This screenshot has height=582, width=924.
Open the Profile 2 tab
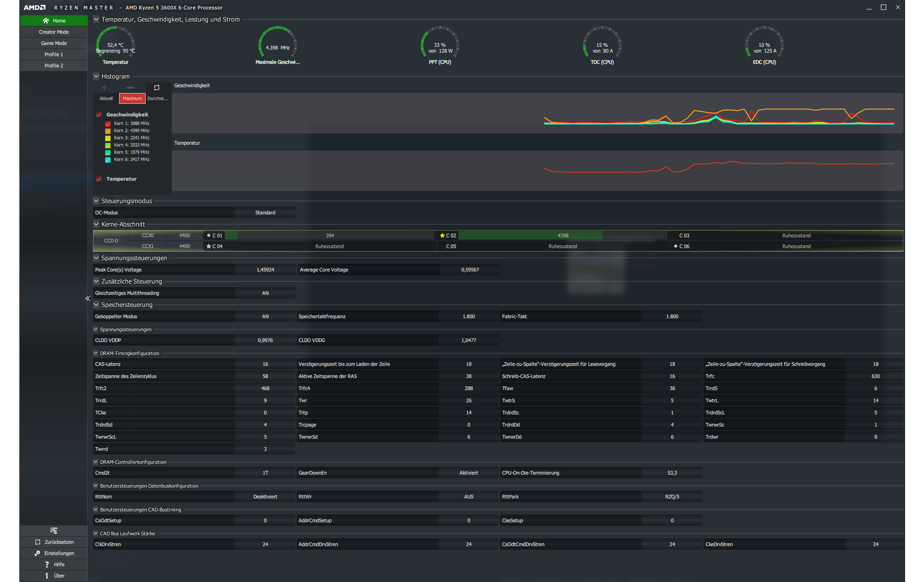click(x=54, y=66)
